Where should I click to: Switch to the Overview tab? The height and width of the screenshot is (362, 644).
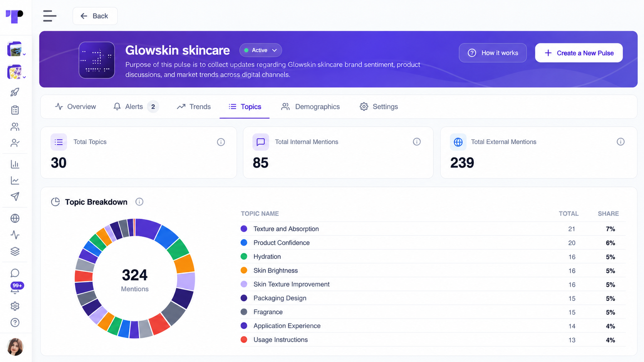(x=75, y=107)
